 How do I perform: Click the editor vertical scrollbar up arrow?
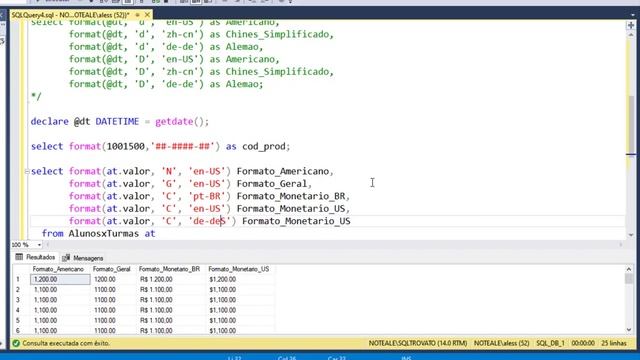[631, 35]
